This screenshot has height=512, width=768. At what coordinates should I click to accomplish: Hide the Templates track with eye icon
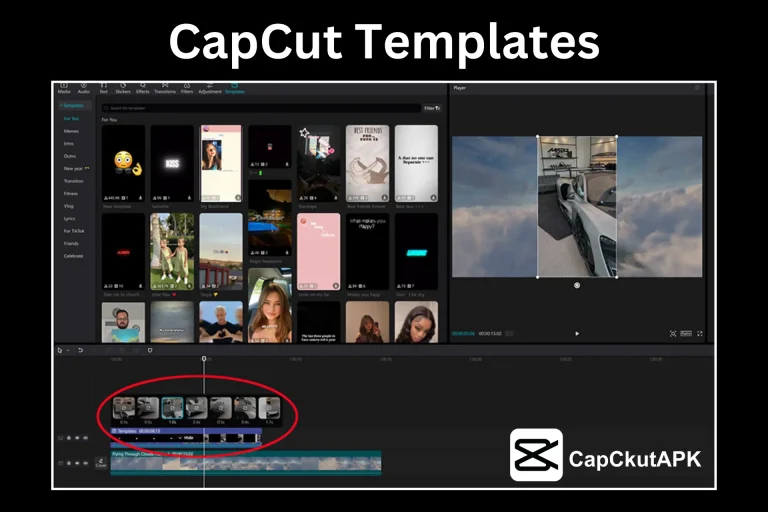click(x=77, y=438)
